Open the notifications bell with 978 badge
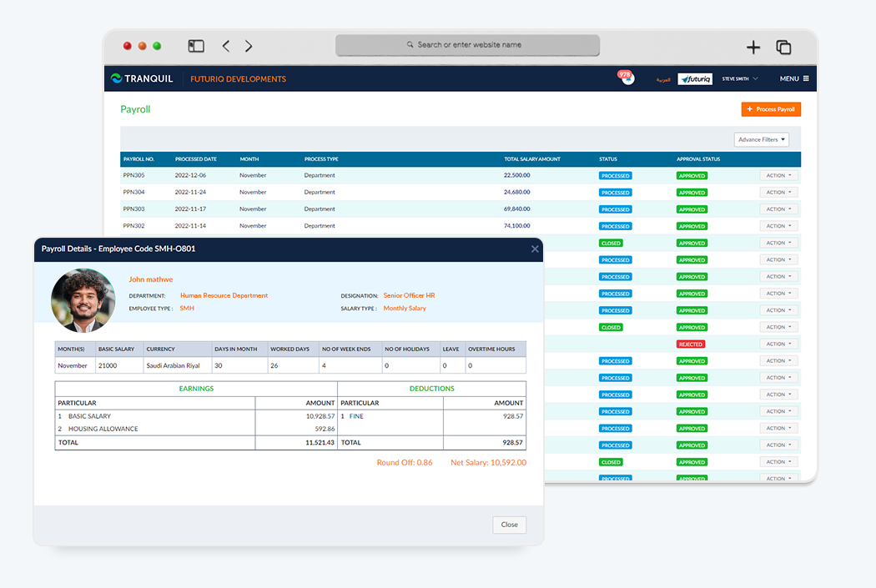Viewport: 876px width, 588px height. coord(626,78)
